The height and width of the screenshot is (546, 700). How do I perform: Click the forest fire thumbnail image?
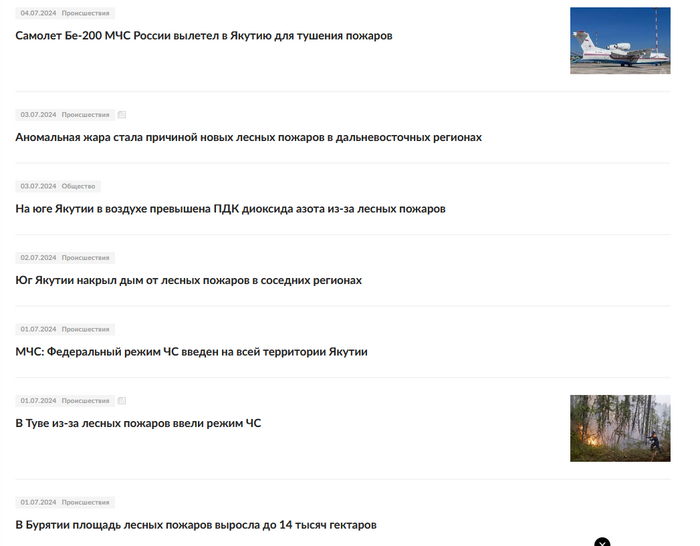coord(620,428)
